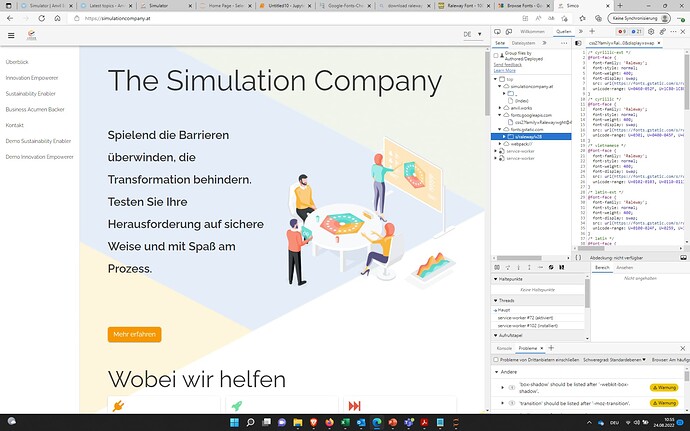Open Sustainability Enabler sidebar link
This screenshot has width=690, height=431.
[x=30, y=94]
